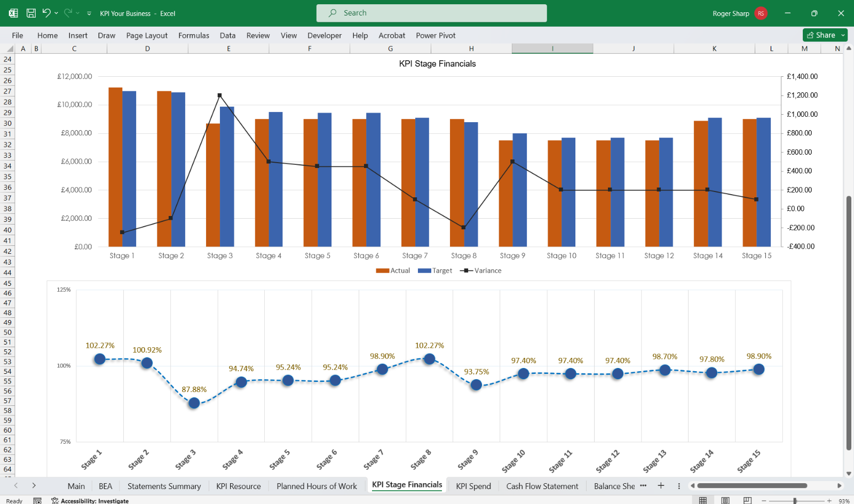Open the Undo history dropdown arrow
The image size is (854, 504).
tap(56, 13)
